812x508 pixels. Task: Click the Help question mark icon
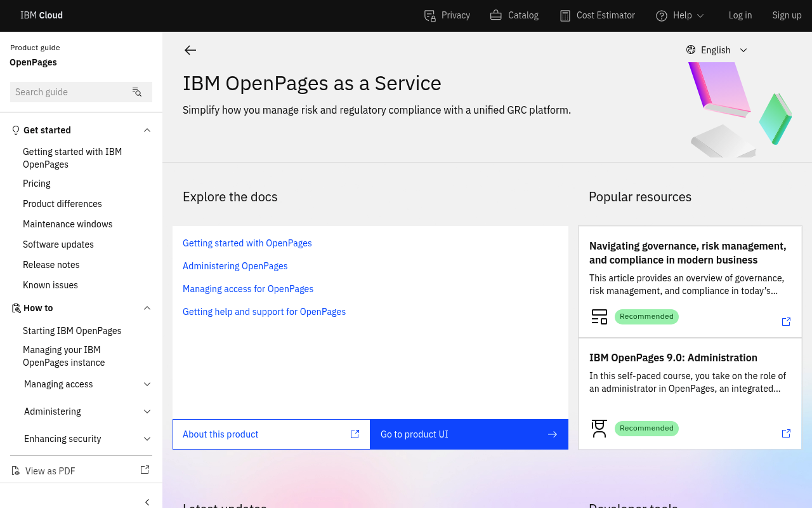point(662,16)
